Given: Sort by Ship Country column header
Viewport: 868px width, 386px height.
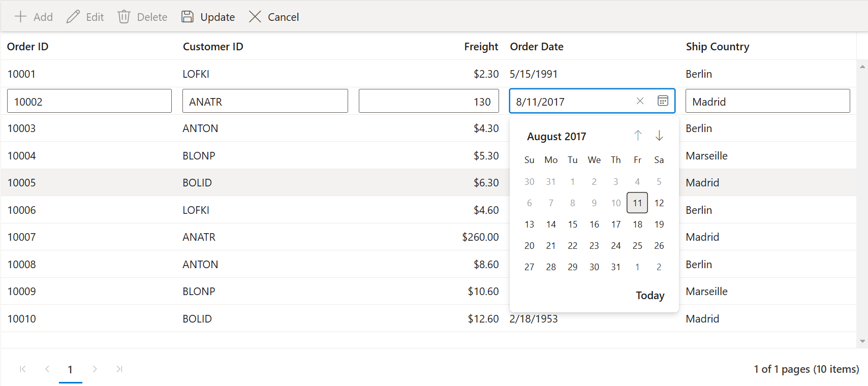Looking at the screenshot, I should click(x=718, y=46).
